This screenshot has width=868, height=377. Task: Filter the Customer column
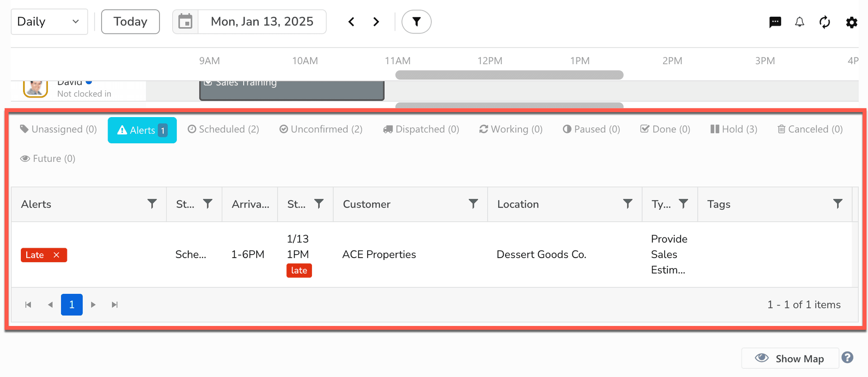pos(473,204)
